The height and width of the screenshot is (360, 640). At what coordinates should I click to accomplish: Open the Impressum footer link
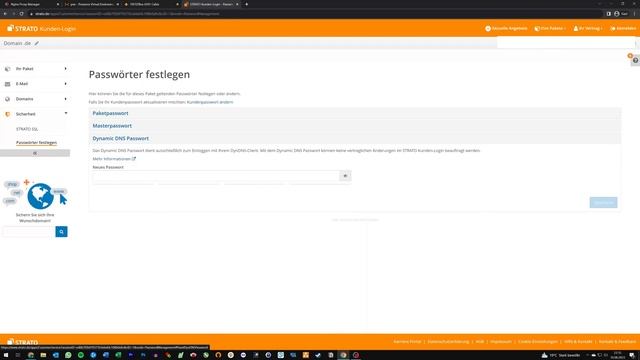pos(501,342)
